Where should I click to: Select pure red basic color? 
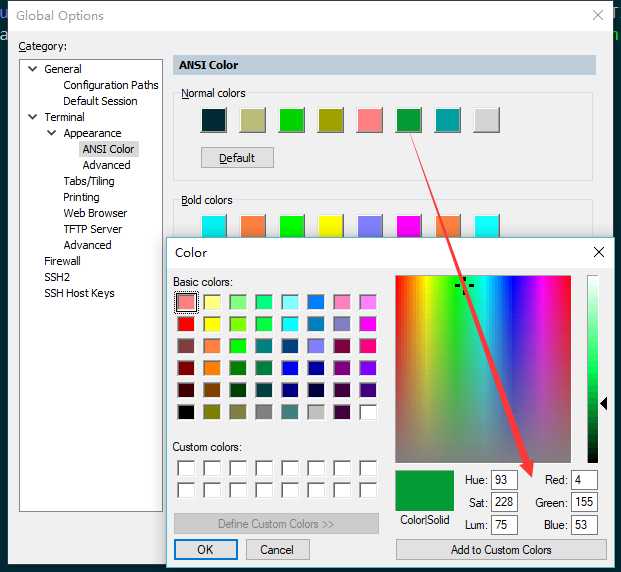[x=186, y=324]
